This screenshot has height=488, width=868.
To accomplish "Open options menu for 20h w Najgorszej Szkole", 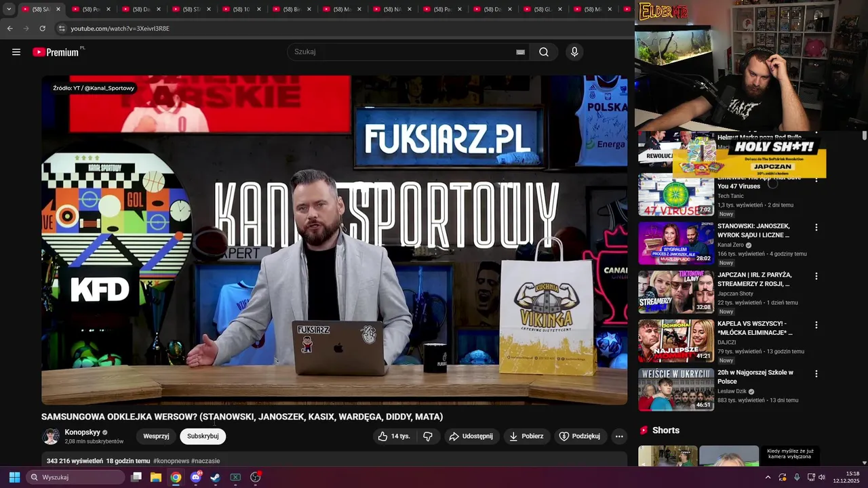I will [x=816, y=374].
